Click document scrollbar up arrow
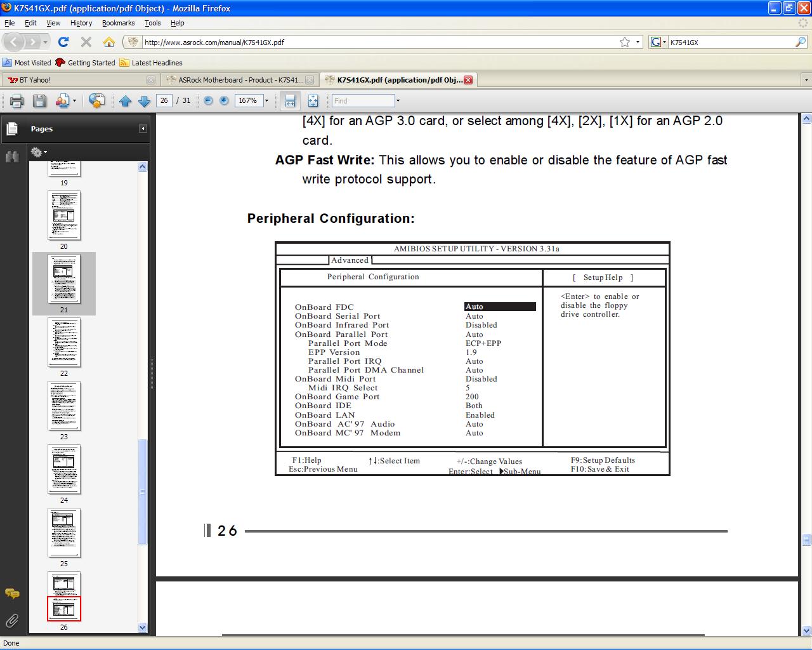This screenshot has height=650, width=812. click(x=806, y=119)
